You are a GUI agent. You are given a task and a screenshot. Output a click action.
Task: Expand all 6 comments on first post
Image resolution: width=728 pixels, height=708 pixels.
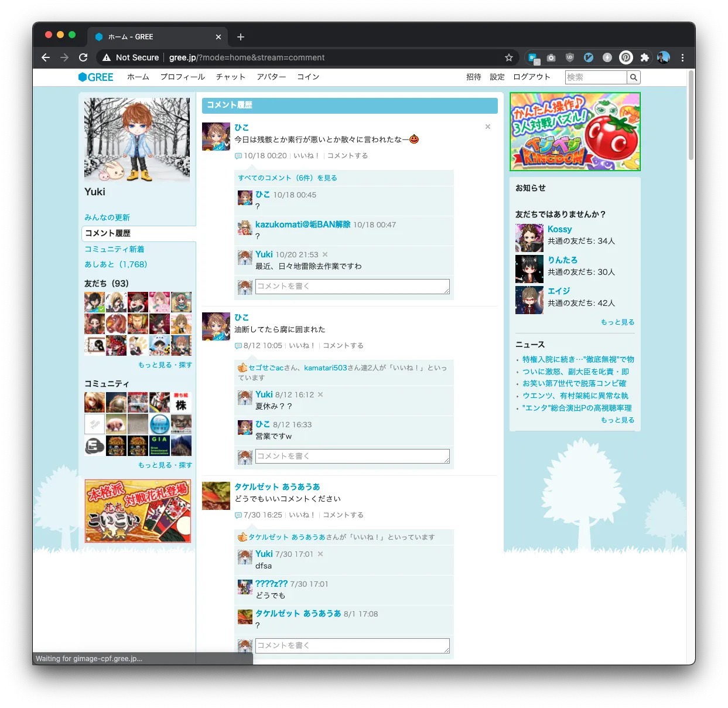tap(287, 178)
